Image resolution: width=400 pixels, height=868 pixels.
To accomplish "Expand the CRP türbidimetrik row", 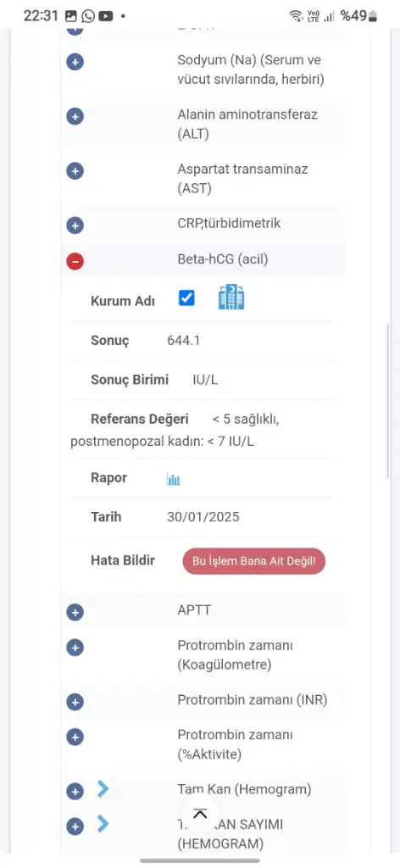I will pyautogui.click(x=75, y=225).
